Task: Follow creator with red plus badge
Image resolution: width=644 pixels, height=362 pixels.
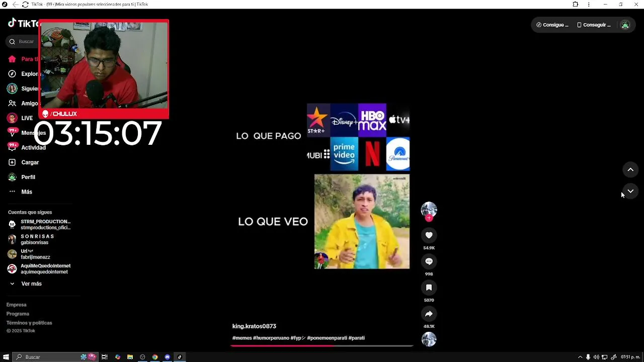Action: [429, 218]
